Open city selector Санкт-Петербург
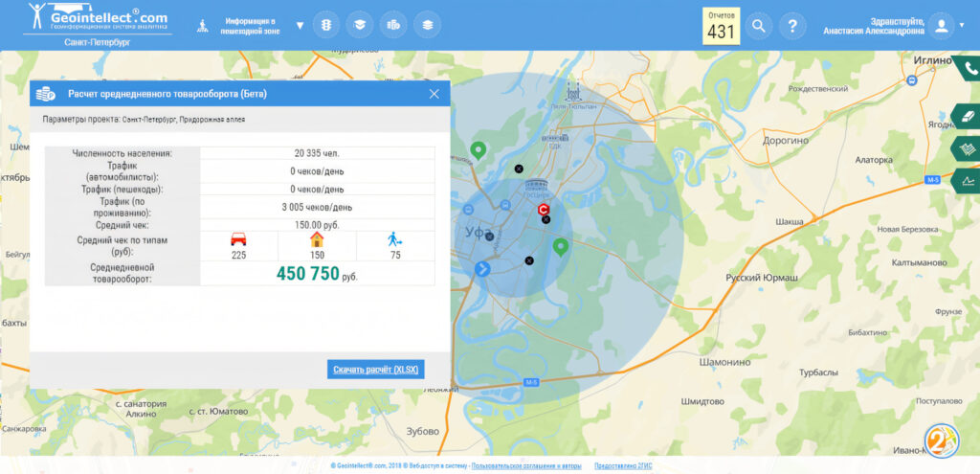The image size is (980, 474). pyautogui.click(x=97, y=43)
